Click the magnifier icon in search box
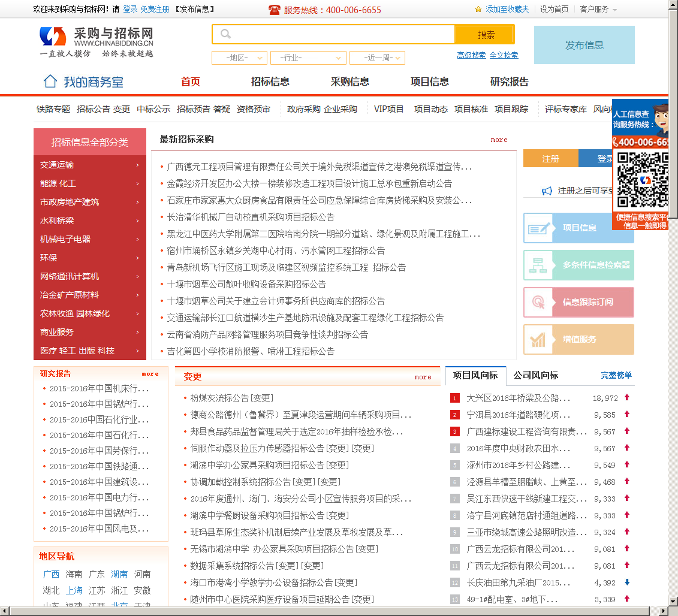678x616 pixels. pyautogui.click(x=225, y=34)
